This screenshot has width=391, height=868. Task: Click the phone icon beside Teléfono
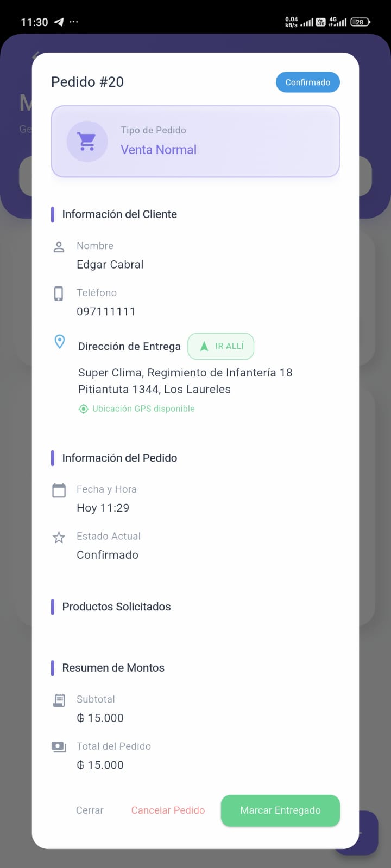[59, 293]
